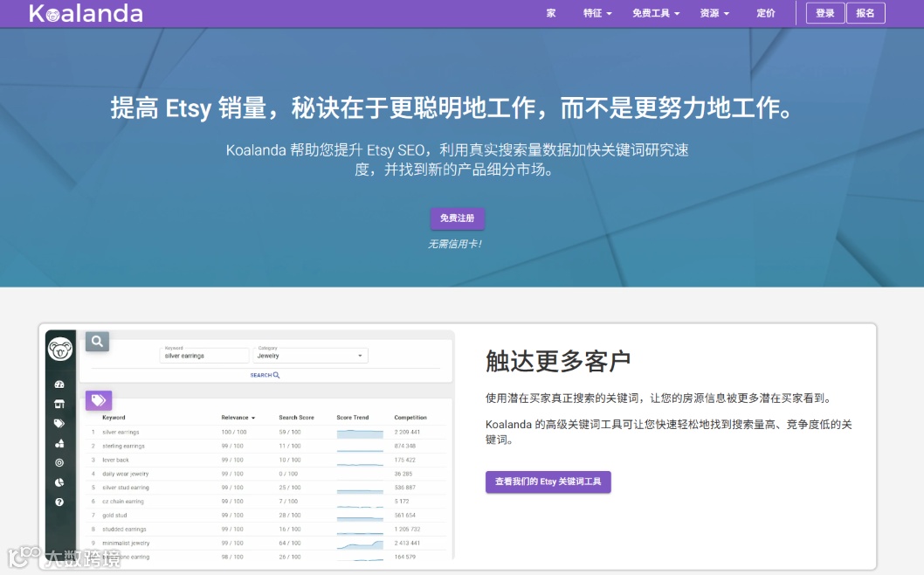
Task: Click the Koalanda logo in the header
Action: pyautogui.click(x=86, y=14)
